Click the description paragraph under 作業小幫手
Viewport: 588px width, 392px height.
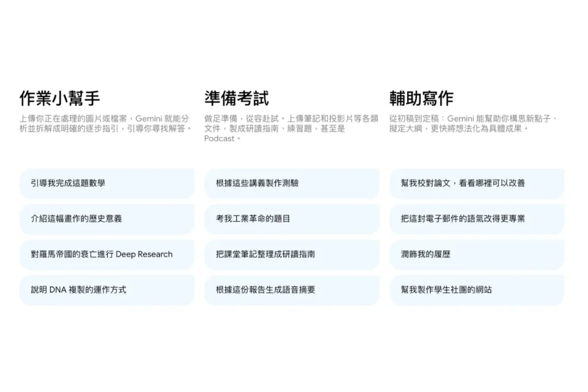tap(106, 123)
